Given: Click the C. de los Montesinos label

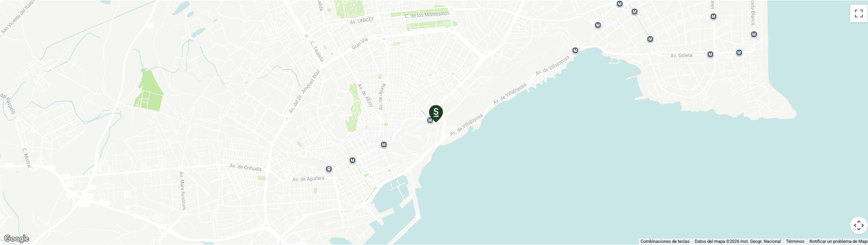Looking at the screenshot, I should pyautogui.click(x=427, y=15).
